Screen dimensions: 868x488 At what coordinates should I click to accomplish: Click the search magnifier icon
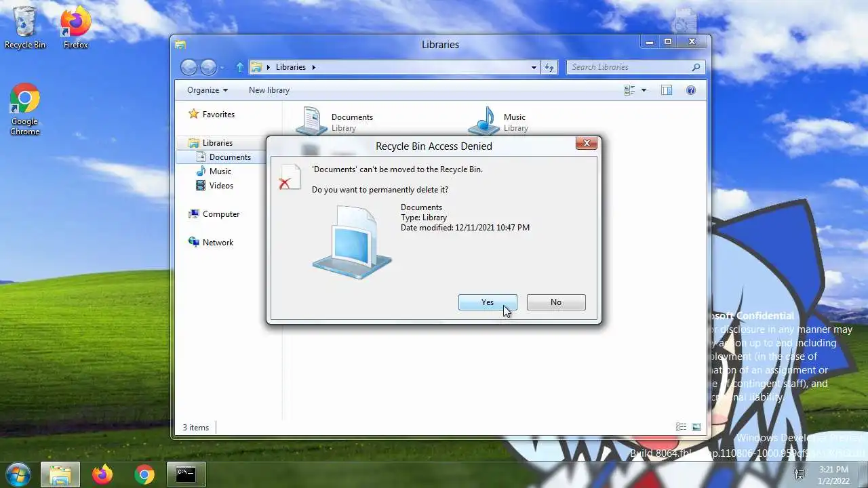[x=696, y=67]
